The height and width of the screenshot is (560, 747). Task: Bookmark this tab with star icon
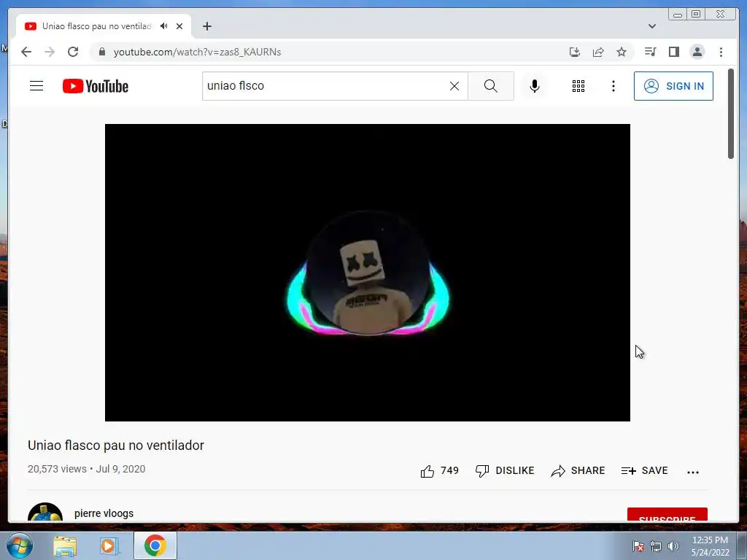click(x=622, y=52)
